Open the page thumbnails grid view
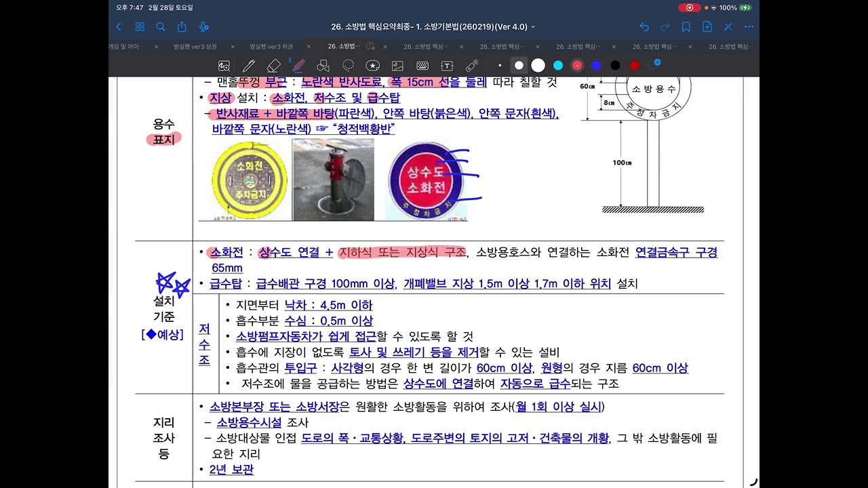This screenshot has width=868, height=488. click(140, 27)
